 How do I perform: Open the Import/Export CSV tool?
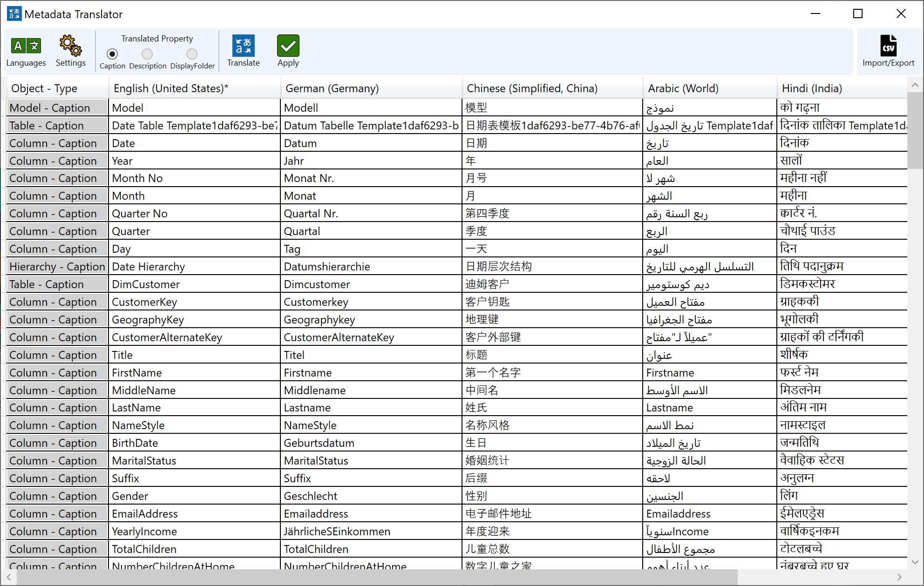888,51
